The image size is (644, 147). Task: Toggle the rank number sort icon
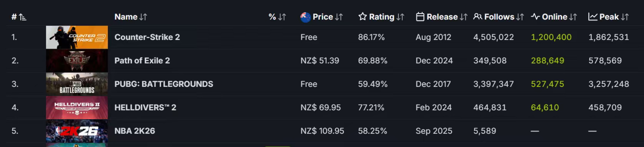pos(22,17)
